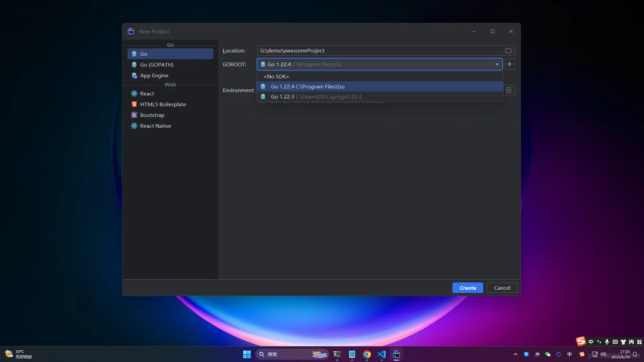This screenshot has height=362, width=644.
Task: Open the notification center bell
Action: coord(635,354)
